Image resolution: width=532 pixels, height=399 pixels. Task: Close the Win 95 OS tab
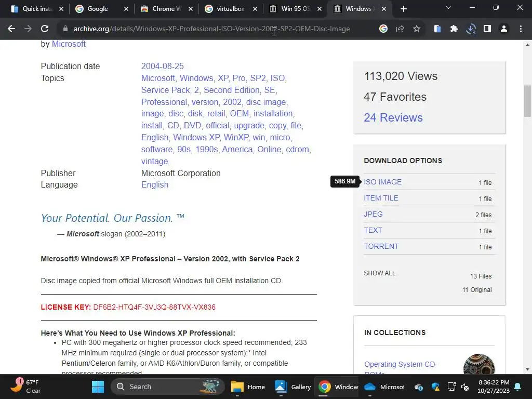pos(320,9)
